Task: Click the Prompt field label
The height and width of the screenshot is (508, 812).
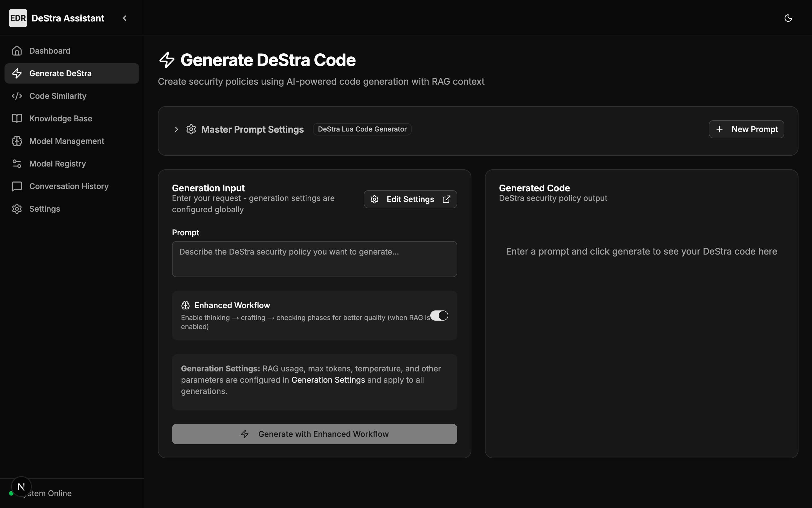Action: (185, 233)
